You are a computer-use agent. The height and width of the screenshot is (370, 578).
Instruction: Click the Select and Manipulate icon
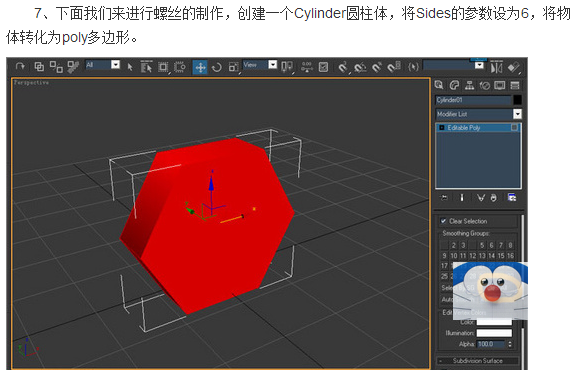[307, 67]
